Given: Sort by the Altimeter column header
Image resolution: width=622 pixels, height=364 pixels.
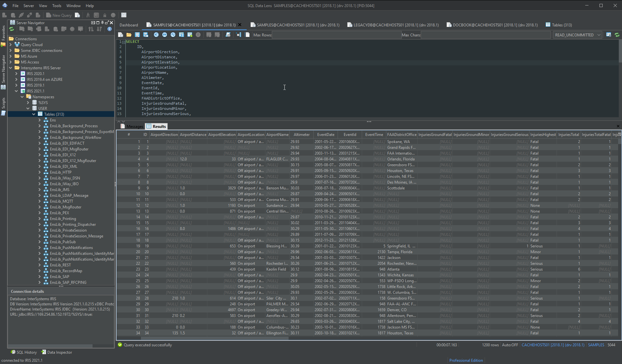Looking at the screenshot, I should 301,135.
